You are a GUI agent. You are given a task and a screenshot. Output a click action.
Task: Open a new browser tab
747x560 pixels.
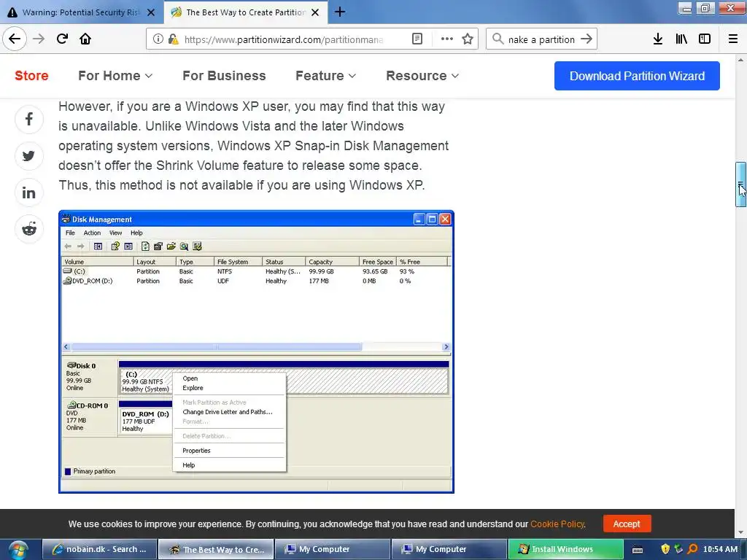(340, 12)
